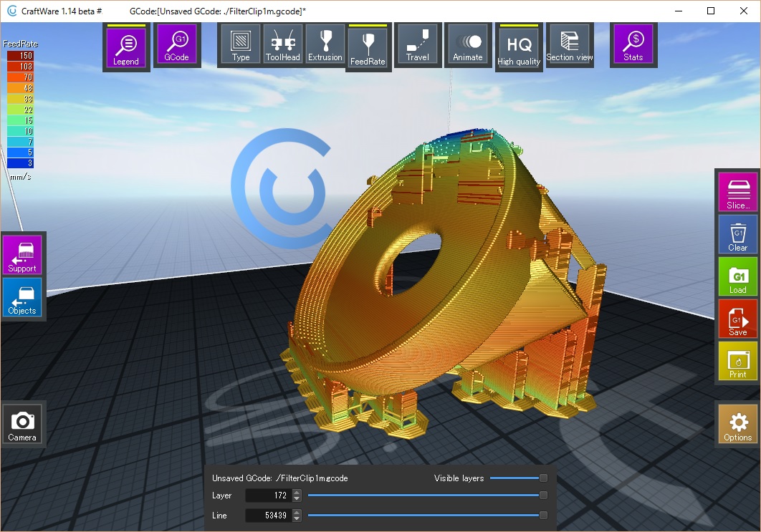Take a screenshot with the Camera tool
761x532 pixels.
22,424
